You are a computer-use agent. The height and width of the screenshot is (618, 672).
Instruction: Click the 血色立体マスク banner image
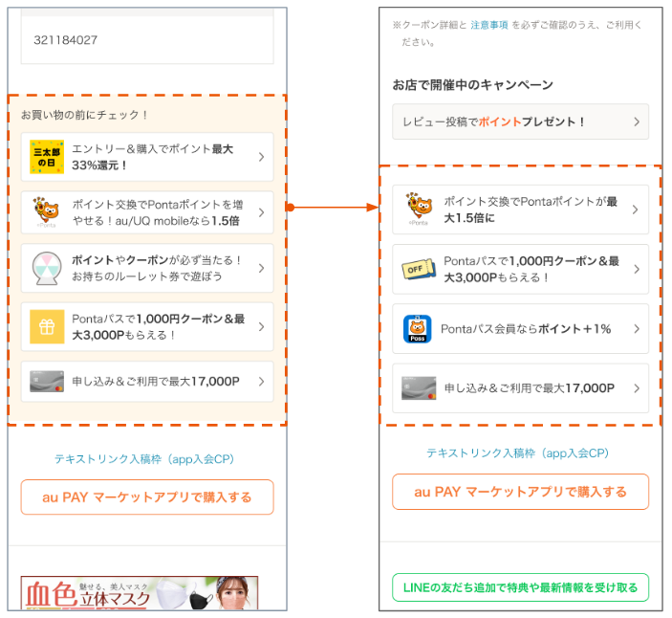(x=140, y=593)
